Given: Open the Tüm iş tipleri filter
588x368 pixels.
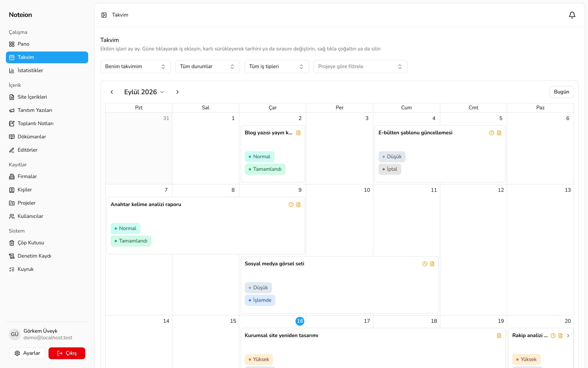Looking at the screenshot, I should (x=277, y=67).
